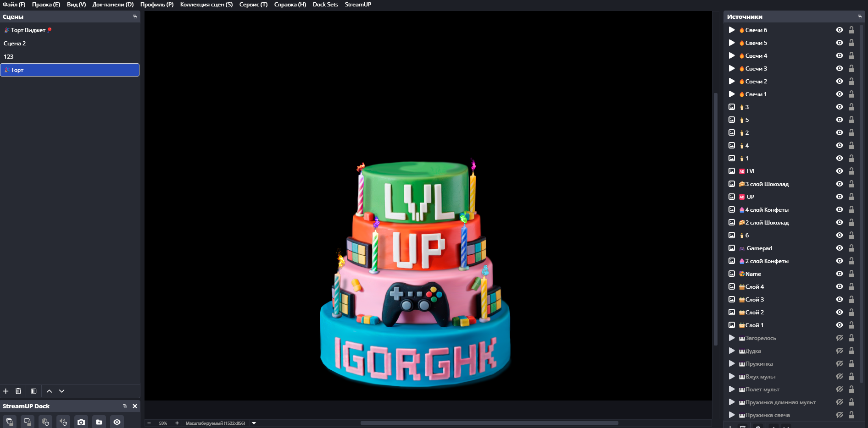
Task: Select the Торт Виджет scene
Action: pos(28,30)
